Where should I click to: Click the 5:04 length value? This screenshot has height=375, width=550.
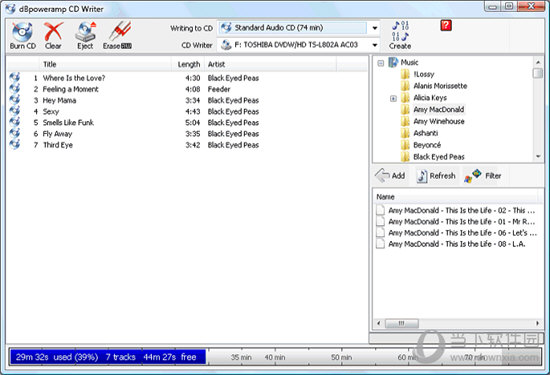coord(193,122)
